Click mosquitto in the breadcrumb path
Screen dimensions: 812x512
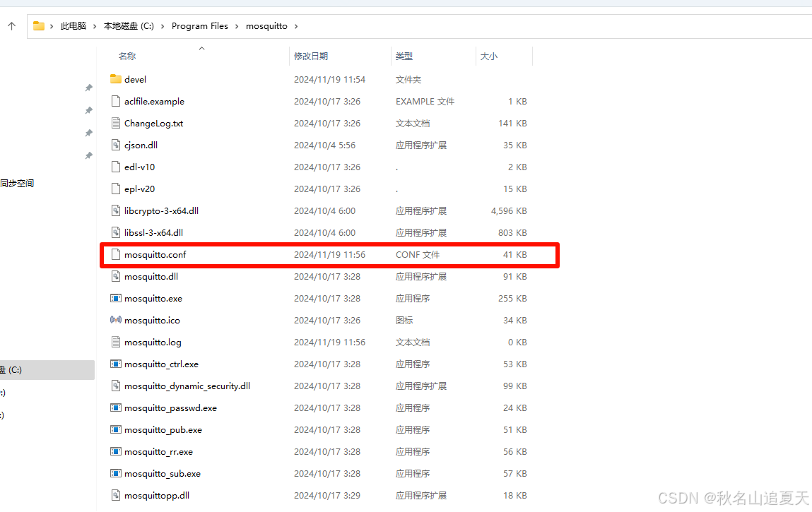[266, 26]
